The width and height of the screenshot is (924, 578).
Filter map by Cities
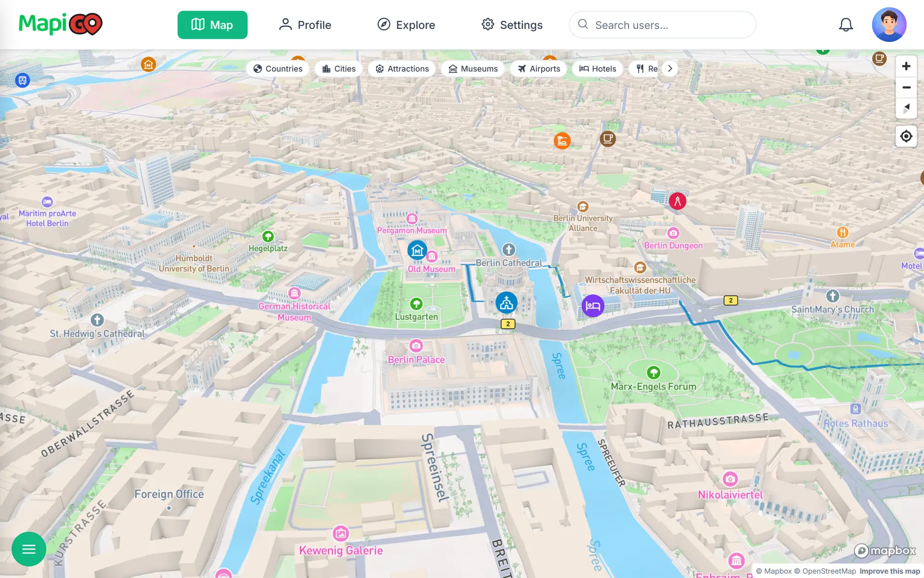[x=339, y=68]
